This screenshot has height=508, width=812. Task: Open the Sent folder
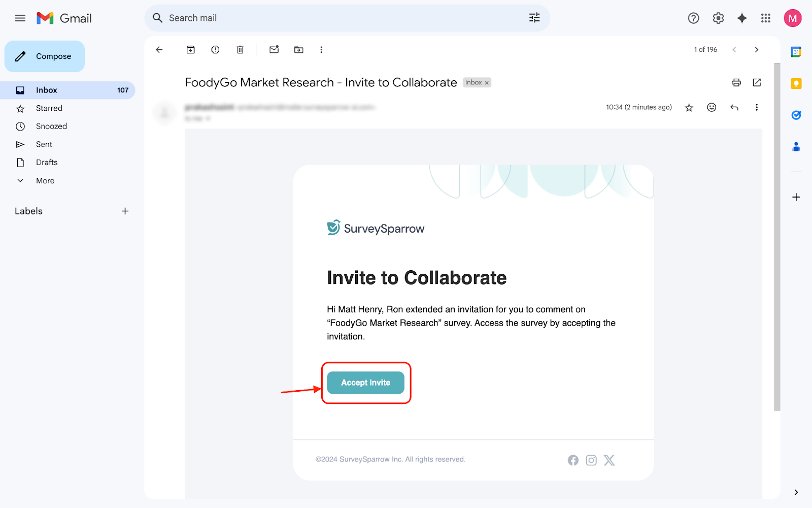[44, 144]
